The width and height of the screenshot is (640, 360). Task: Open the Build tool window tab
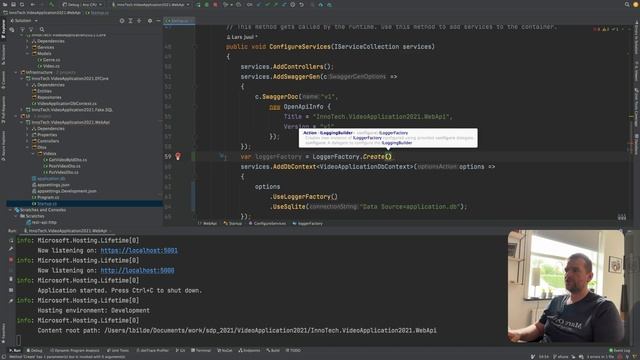[x=273, y=350]
